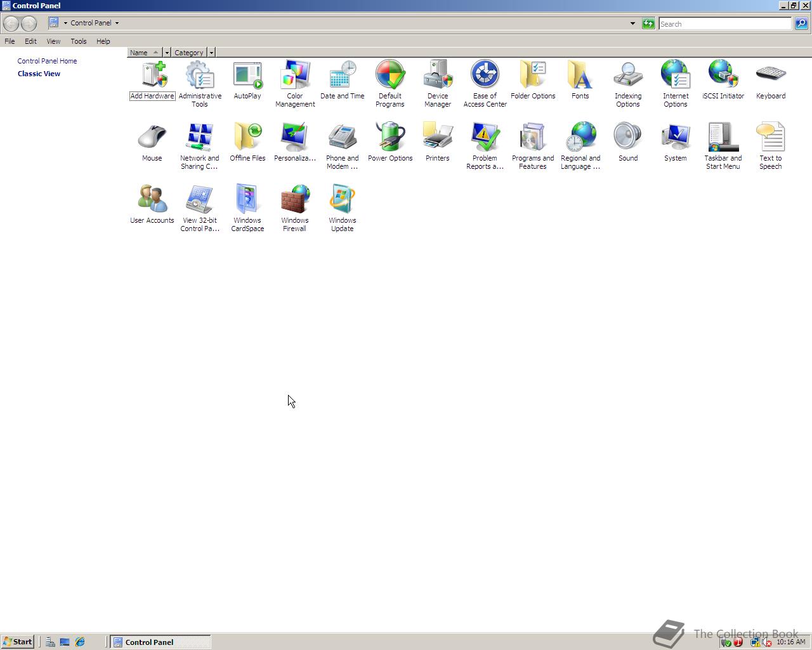Sort items by Category column header
Image resolution: width=812 pixels, height=650 pixels.
pos(189,53)
